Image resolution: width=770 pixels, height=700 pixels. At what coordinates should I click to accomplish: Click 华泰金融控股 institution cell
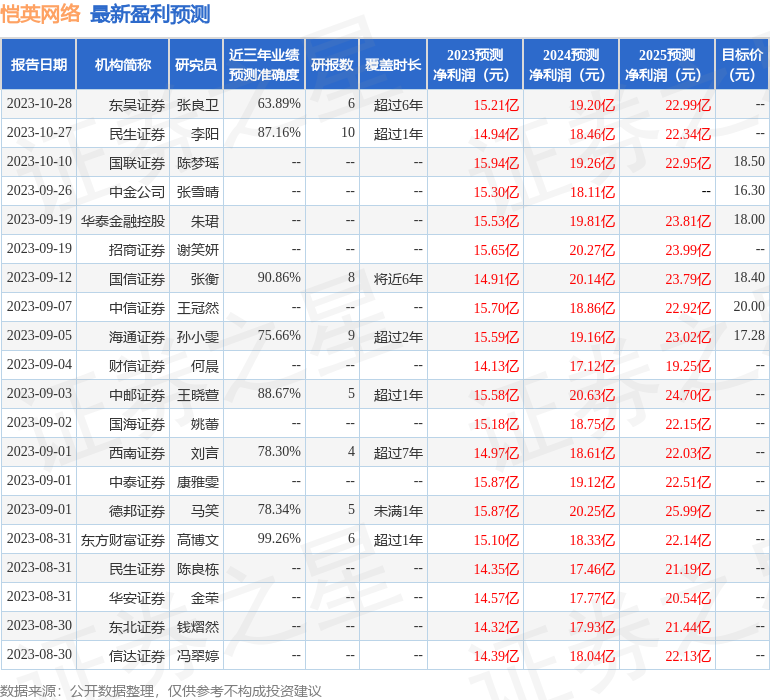tap(123, 221)
